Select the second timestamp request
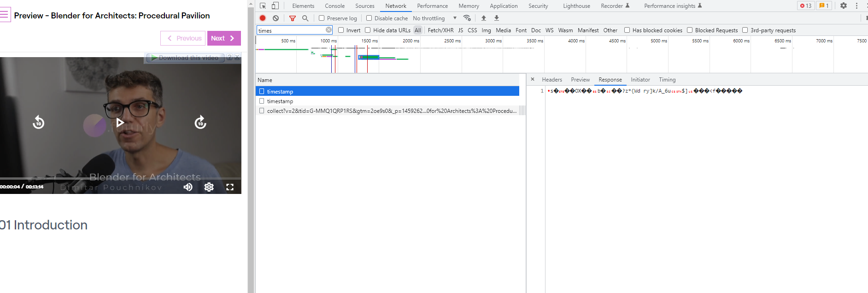 [x=387, y=101]
